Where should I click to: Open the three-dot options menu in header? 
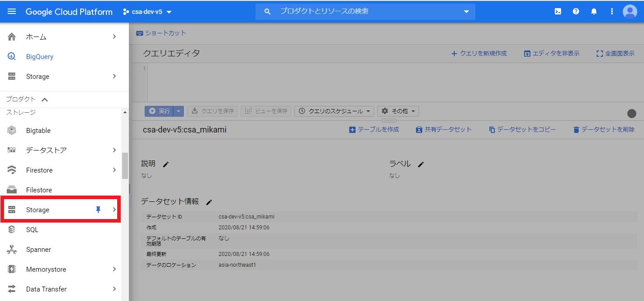[612, 11]
